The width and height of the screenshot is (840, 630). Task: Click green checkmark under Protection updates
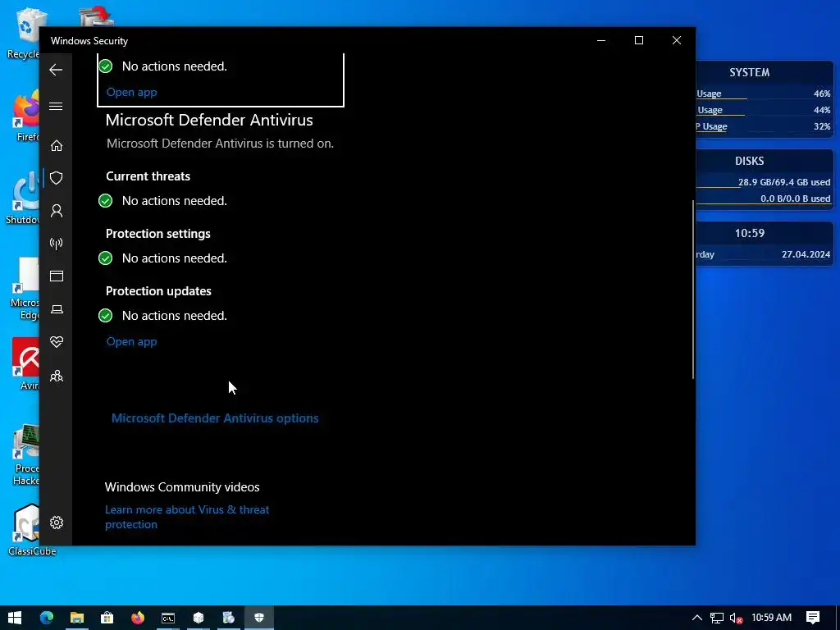[x=106, y=316]
